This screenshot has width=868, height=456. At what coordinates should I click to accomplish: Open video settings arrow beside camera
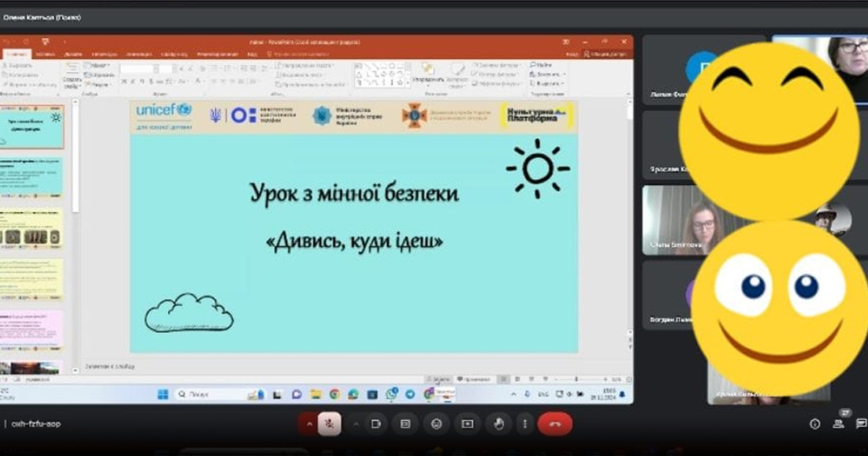(x=355, y=424)
